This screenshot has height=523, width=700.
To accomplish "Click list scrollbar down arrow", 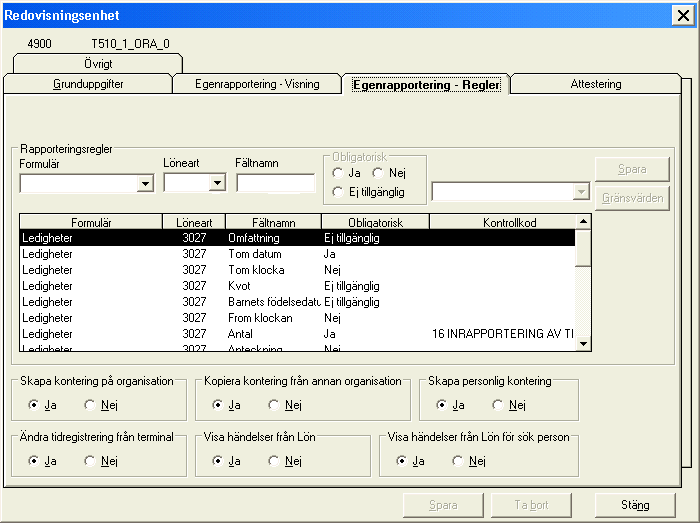I will click(583, 344).
